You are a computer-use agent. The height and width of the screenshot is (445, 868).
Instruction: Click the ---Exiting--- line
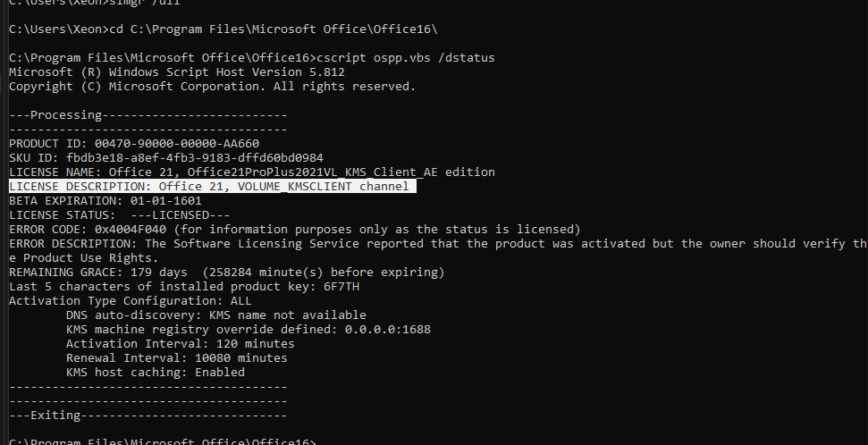(x=147, y=416)
